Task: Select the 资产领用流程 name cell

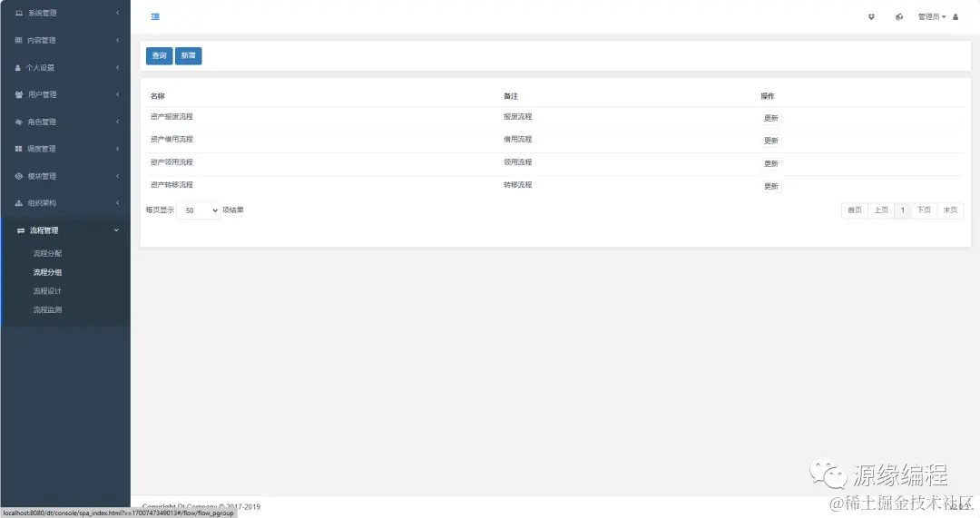Action: [x=171, y=162]
